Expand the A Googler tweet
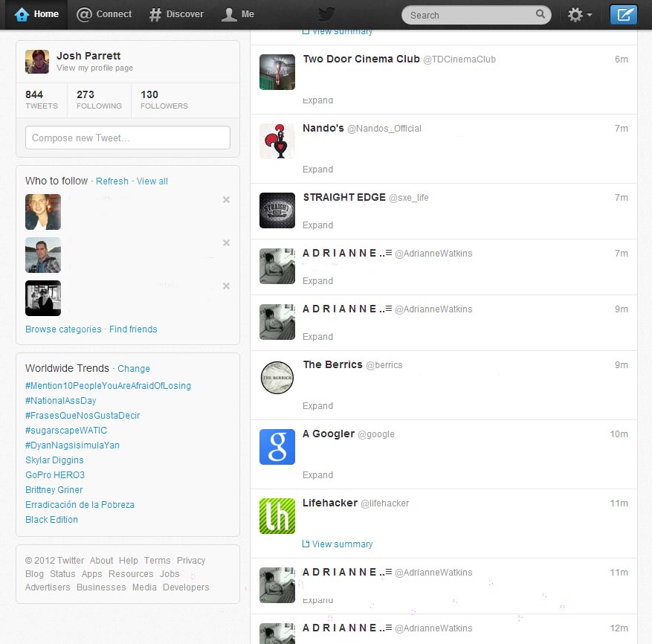The height and width of the screenshot is (644, 652). 317,474
